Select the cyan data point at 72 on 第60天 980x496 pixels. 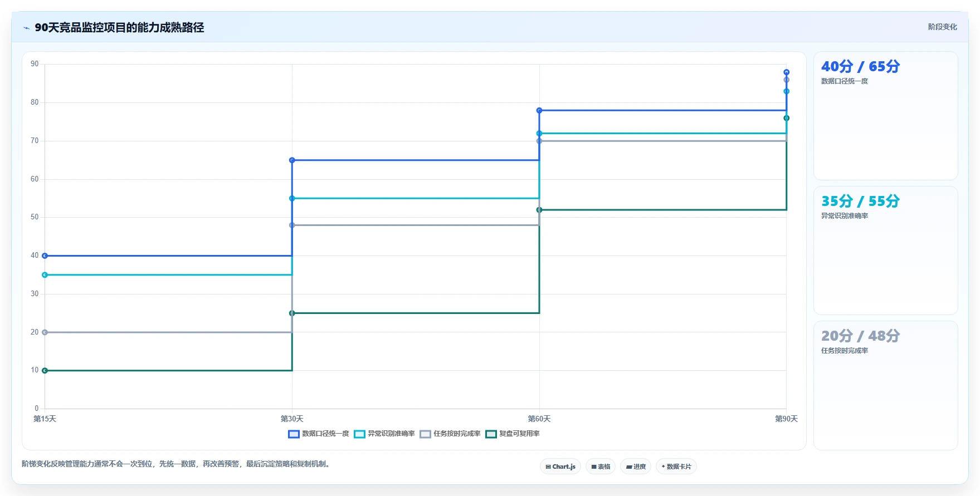click(539, 134)
